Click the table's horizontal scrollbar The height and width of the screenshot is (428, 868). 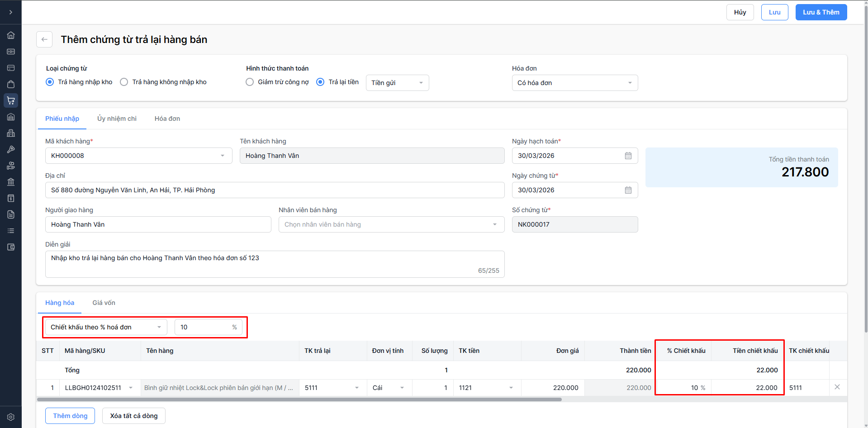[299, 399]
